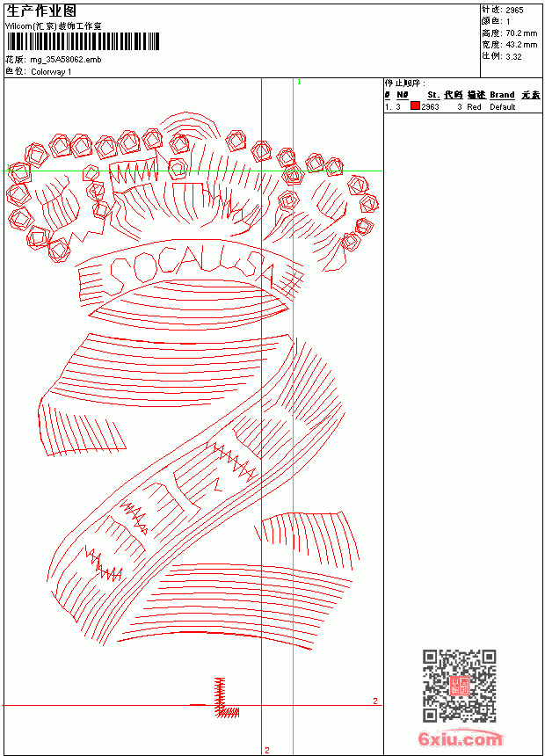Image resolution: width=545 pixels, height=756 pixels.
Task: Click the '生产作业图' title
Action: click(41, 11)
